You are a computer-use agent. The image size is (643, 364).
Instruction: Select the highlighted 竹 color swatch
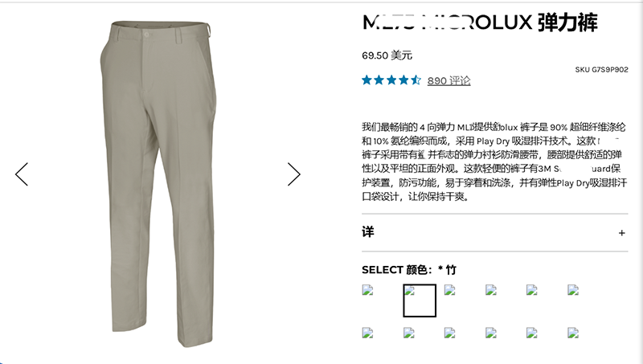point(420,301)
